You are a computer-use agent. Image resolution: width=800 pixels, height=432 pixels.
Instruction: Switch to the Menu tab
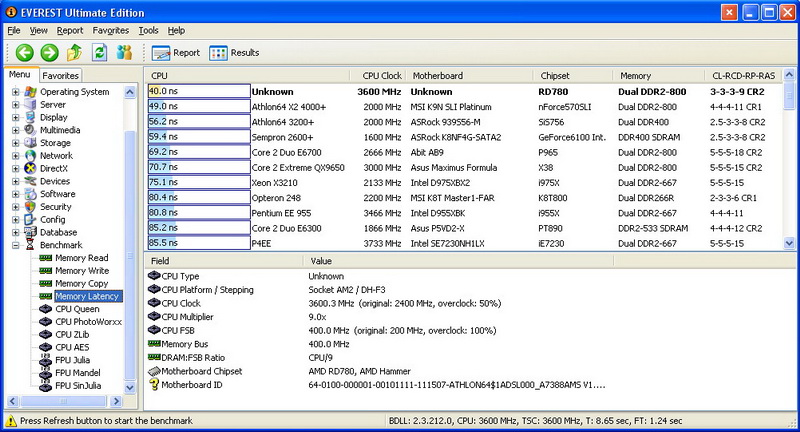[x=19, y=74]
